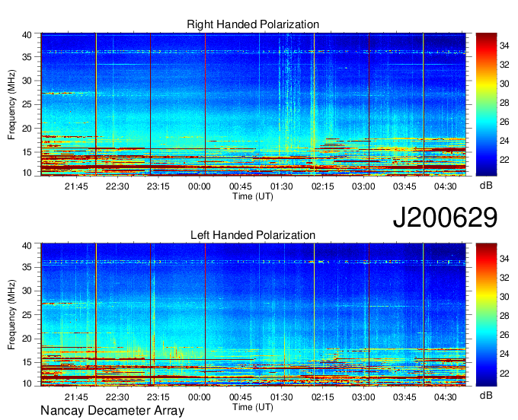
Task: Click the "22:30" tick on the Left Handed time axis
Action: 117,397
